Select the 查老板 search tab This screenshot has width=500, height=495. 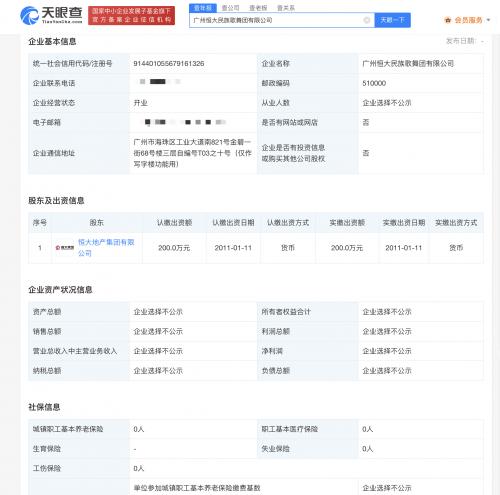[258, 8]
